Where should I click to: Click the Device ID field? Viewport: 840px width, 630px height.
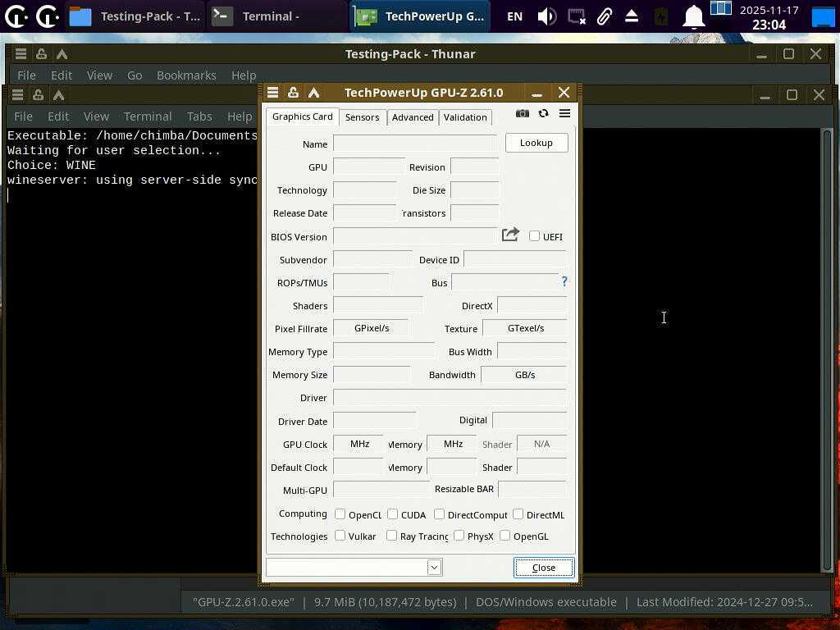click(515, 259)
